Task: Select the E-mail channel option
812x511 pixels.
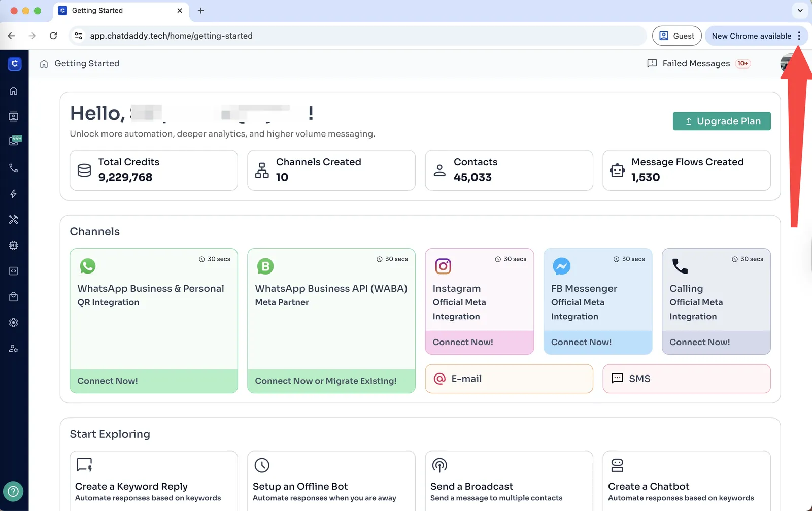Action: tap(509, 379)
